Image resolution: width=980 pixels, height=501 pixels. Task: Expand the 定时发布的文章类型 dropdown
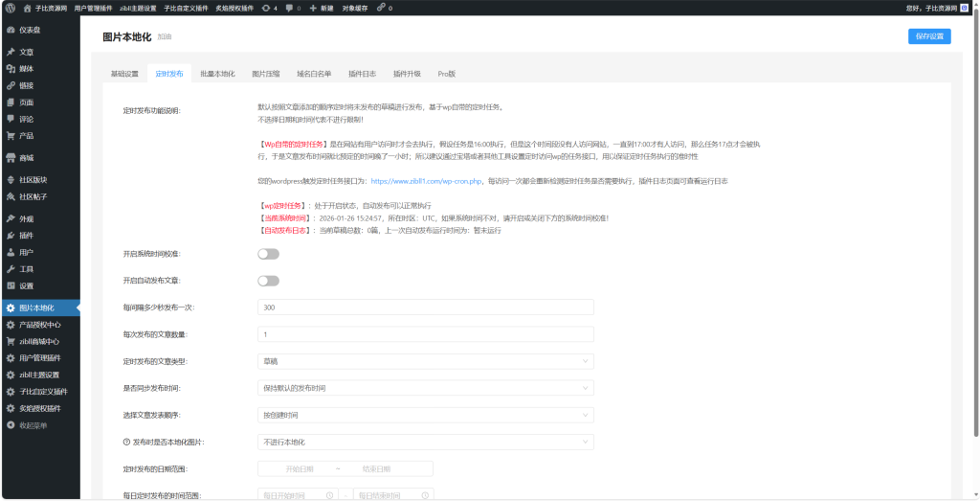(426, 361)
